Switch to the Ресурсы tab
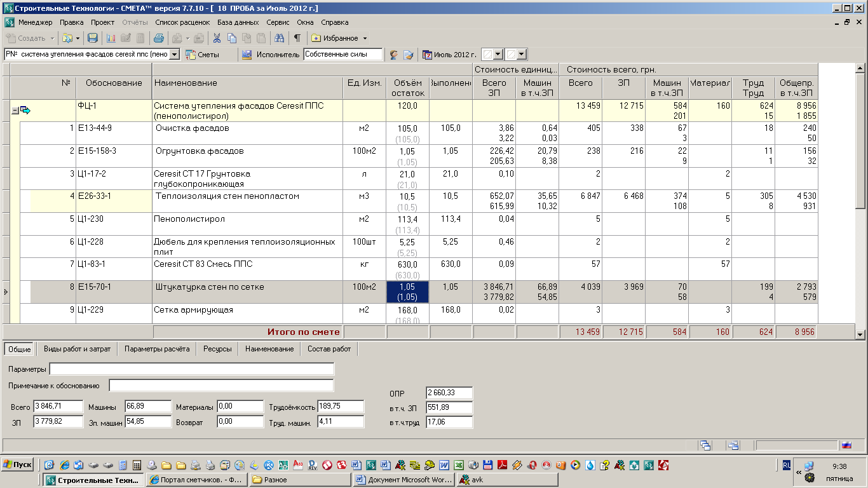 pos(217,349)
